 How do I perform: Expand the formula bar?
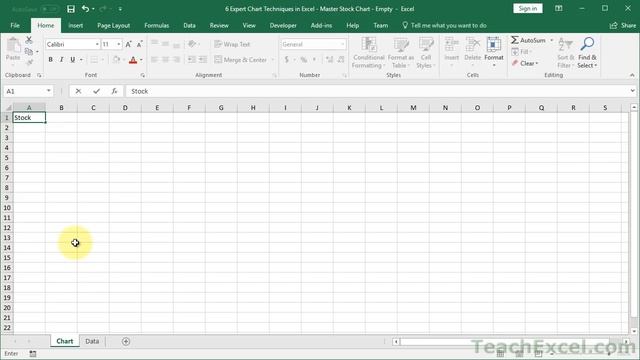coord(632,91)
